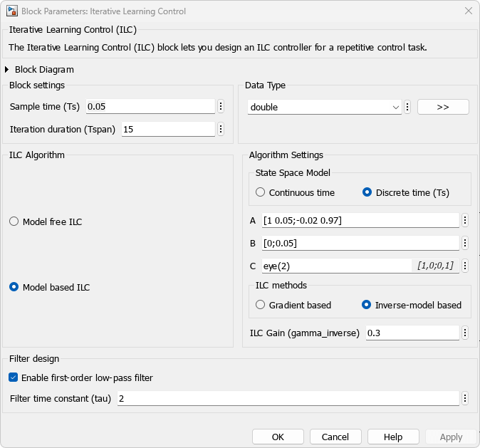Open the Data Type double dropdown
The image size is (480, 448).
click(x=325, y=107)
